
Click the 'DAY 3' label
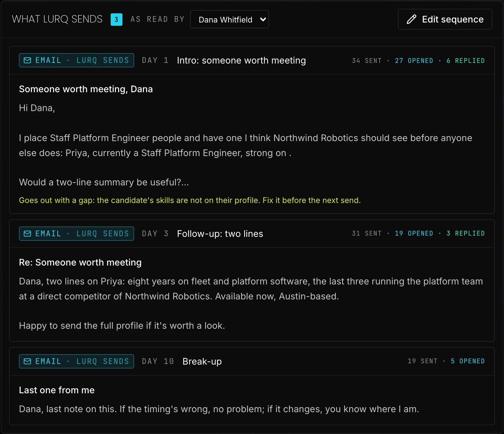pos(155,234)
